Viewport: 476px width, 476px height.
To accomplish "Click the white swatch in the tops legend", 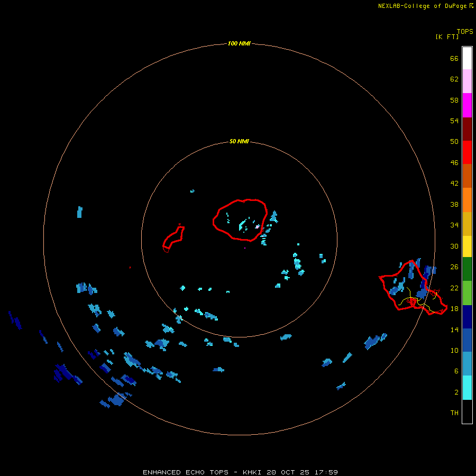I will pos(467,58).
